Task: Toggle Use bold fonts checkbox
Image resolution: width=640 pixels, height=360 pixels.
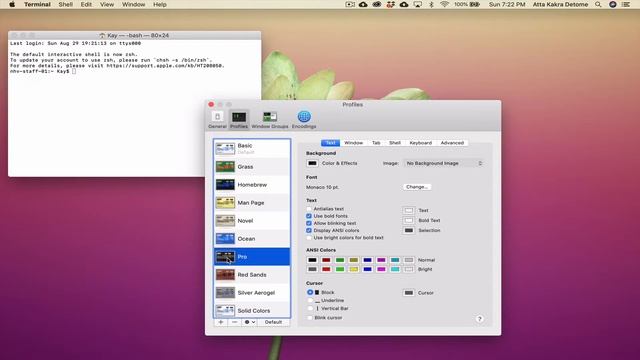Action: 309,216
